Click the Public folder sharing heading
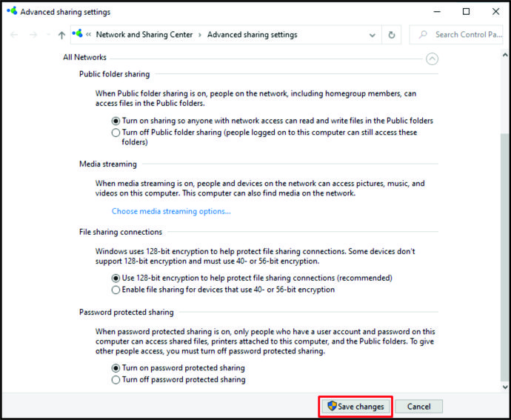 [x=114, y=74]
